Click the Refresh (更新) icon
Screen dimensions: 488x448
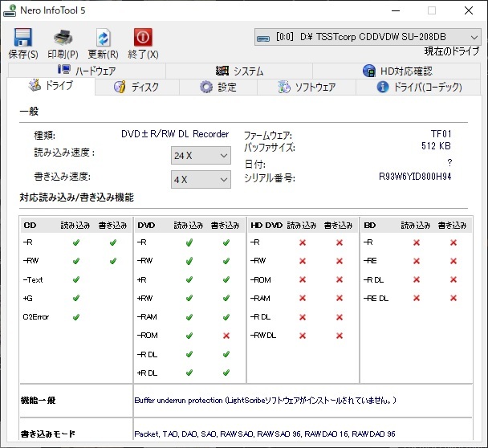pos(103,38)
